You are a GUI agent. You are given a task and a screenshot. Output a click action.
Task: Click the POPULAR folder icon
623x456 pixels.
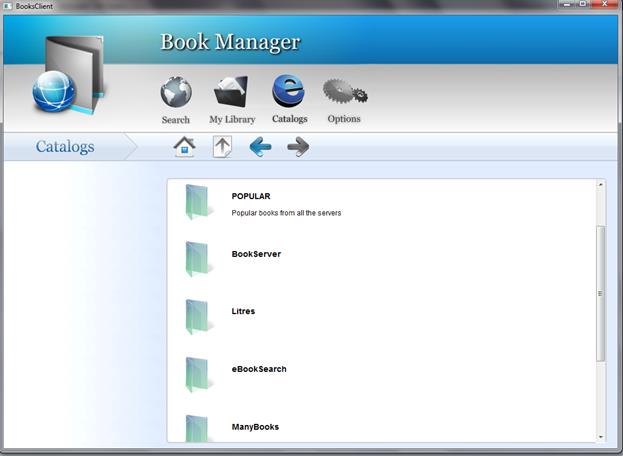tap(199, 203)
